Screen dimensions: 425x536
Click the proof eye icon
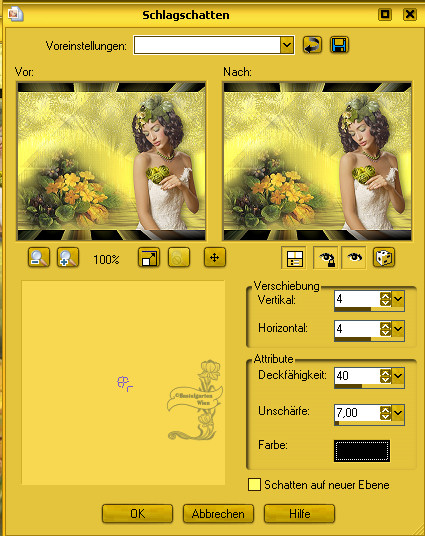point(354,257)
